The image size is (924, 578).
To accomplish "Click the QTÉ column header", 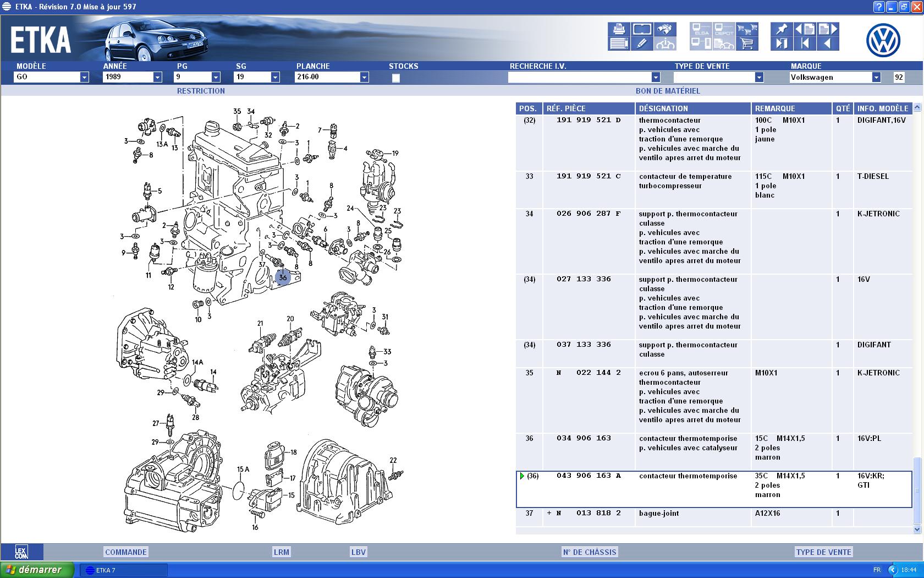I will click(x=843, y=108).
